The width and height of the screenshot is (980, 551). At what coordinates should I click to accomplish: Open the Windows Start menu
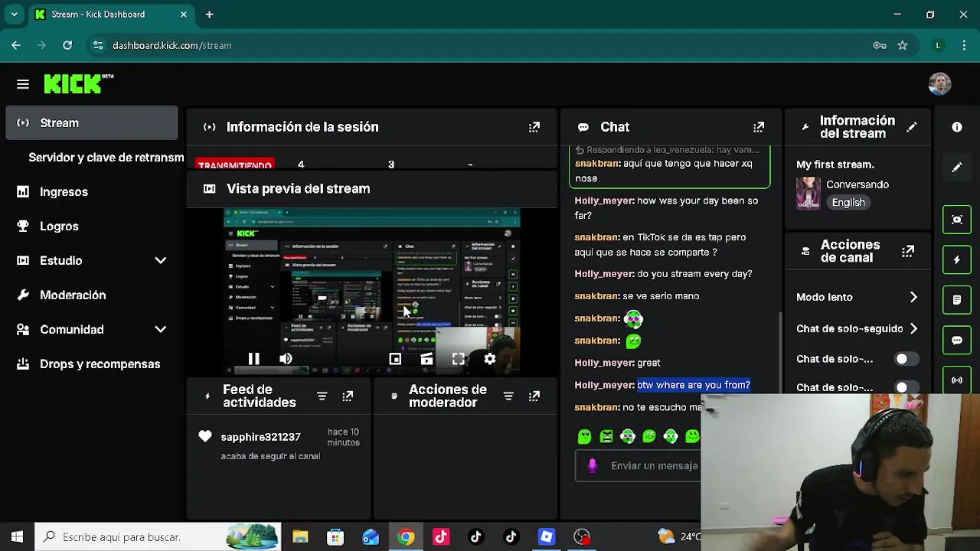click(x=17, y=536)
